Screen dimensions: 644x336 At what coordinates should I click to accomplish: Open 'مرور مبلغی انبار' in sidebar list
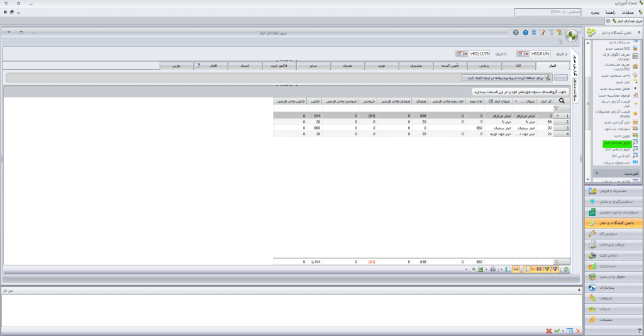618,150
